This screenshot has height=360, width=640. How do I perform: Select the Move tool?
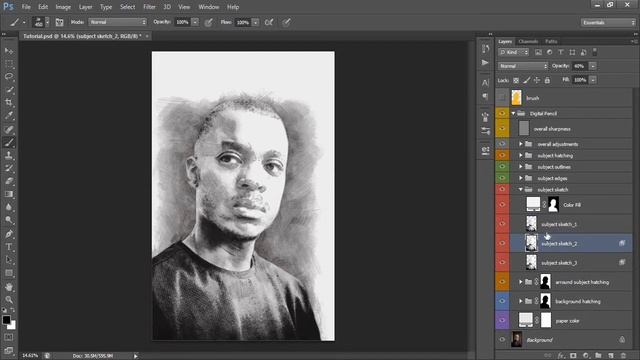click(9, 51)
